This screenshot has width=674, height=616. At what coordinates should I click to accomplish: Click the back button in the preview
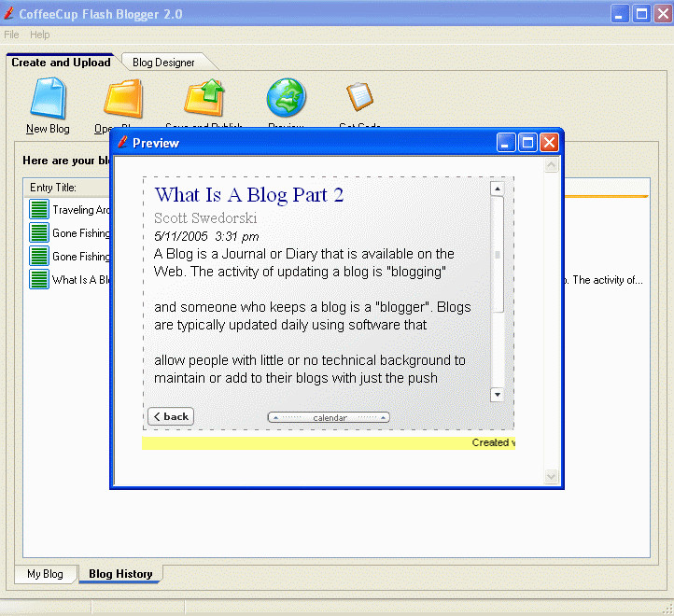click(171, 416)
